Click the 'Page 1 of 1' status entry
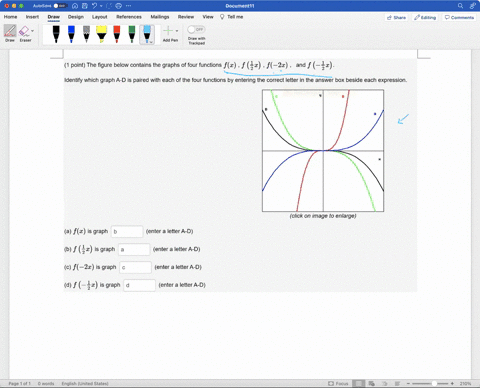Viewport: 480px width, 388px height. click(19, 384)
